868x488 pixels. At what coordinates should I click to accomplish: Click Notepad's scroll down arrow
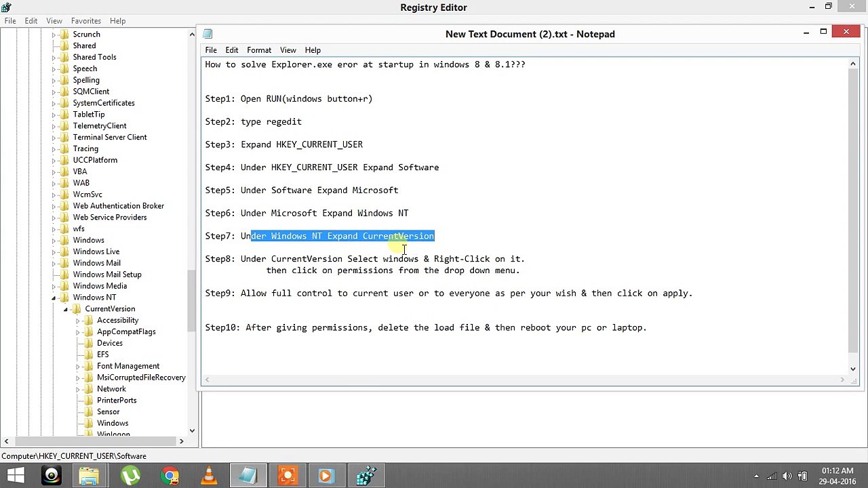(853, 369)
